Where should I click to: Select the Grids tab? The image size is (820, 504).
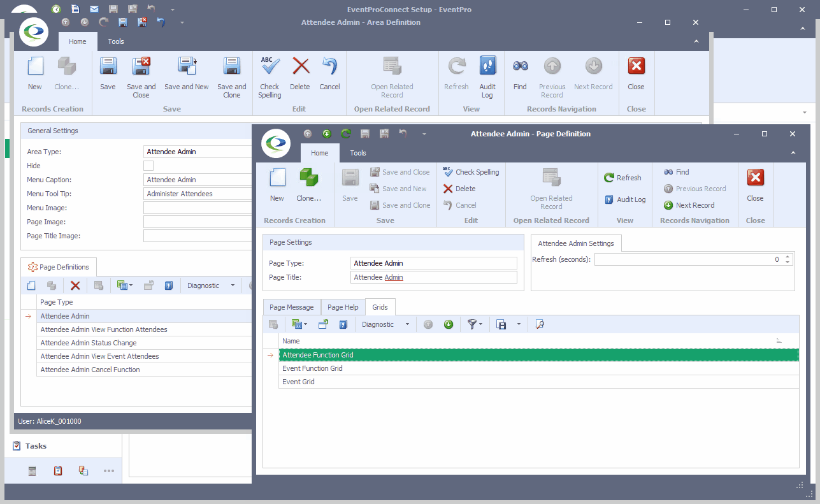pos(380,307)
